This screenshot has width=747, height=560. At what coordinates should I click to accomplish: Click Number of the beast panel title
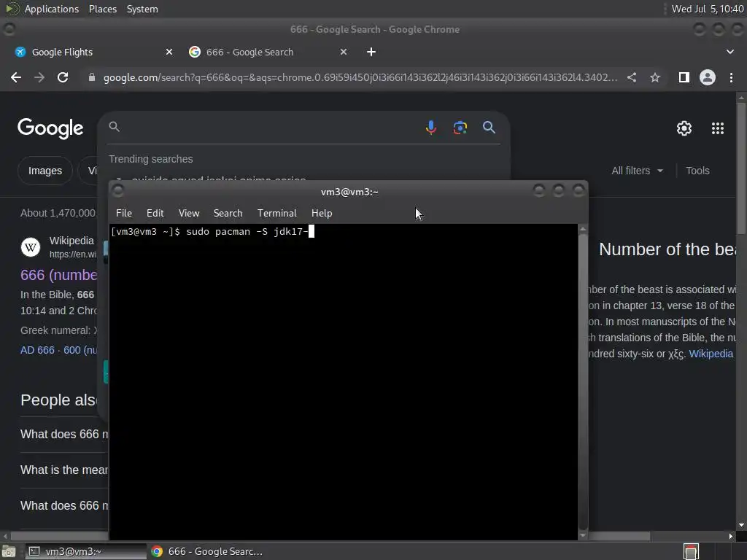tap(667, 249)
